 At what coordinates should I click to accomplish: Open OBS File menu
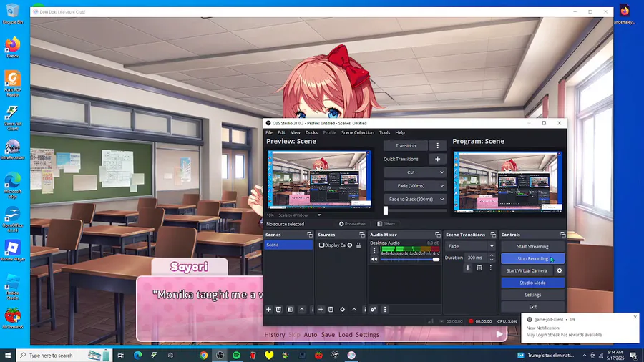[x=269, y=132]
